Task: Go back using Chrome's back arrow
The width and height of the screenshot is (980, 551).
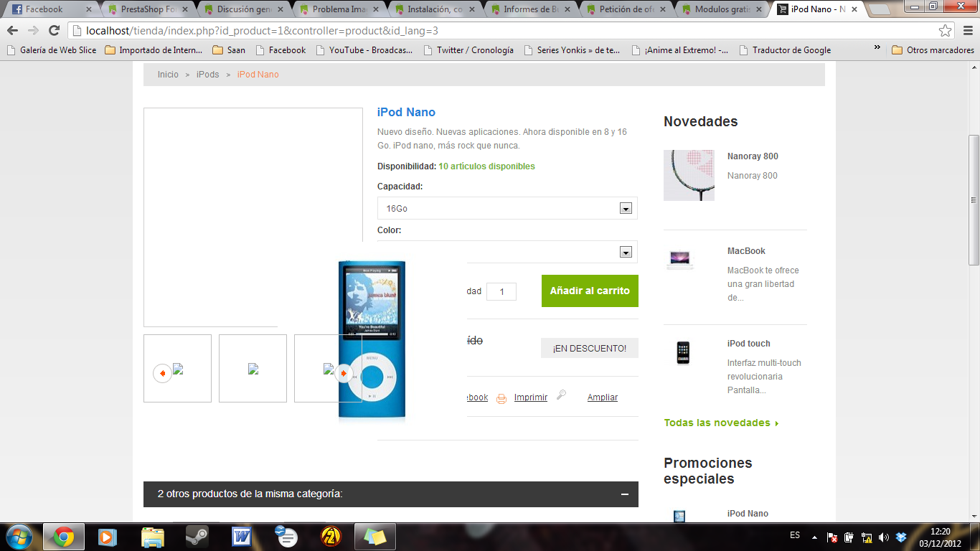Action: (x=12, y=31)
